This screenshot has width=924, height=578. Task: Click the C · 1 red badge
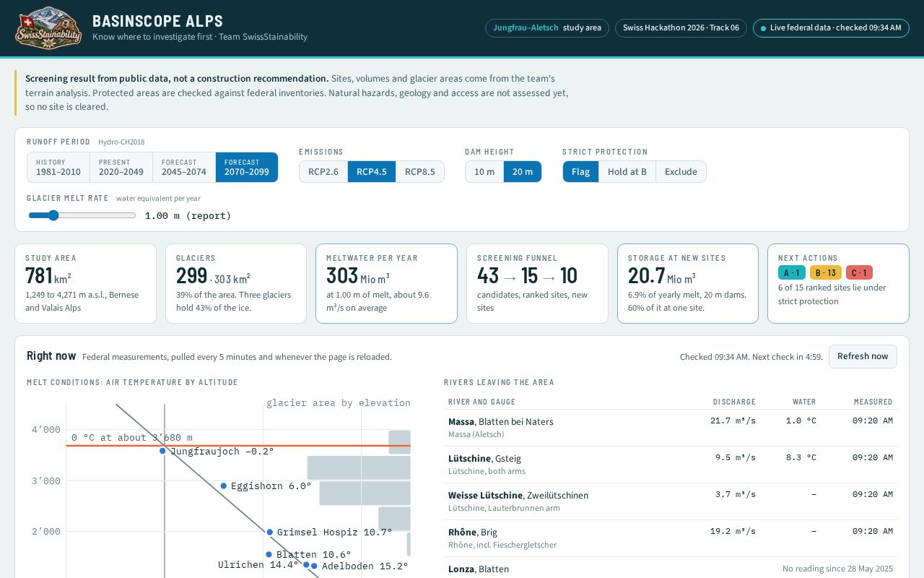point(859,272)
